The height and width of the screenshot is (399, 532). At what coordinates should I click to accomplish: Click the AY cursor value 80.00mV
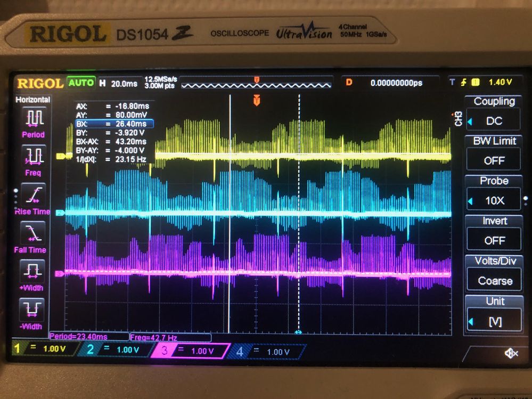pos(132,115)
